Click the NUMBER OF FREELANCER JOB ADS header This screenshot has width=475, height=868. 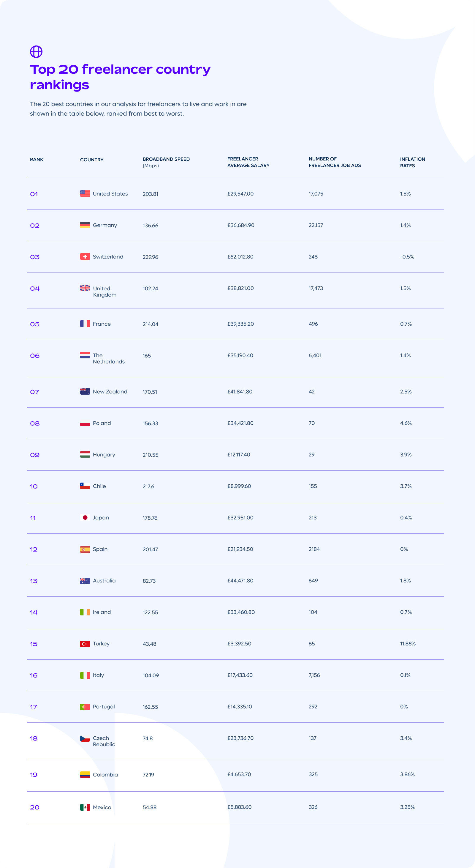click(335, 162)
